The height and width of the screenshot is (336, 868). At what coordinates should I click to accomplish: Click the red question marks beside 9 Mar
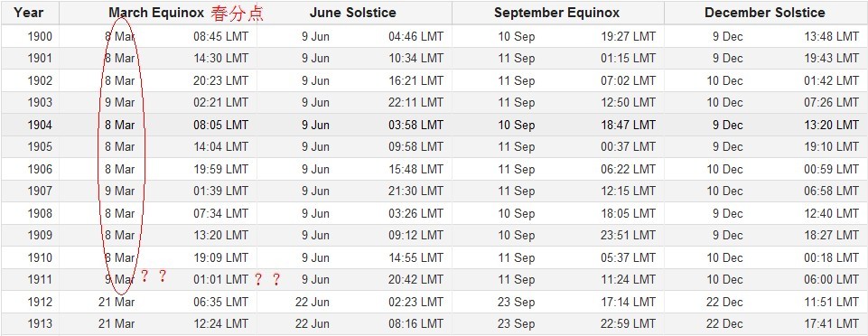tap(154, 275)
